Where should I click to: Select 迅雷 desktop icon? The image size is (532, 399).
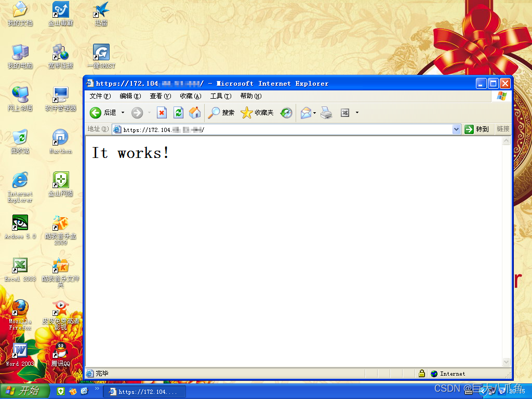101,14
